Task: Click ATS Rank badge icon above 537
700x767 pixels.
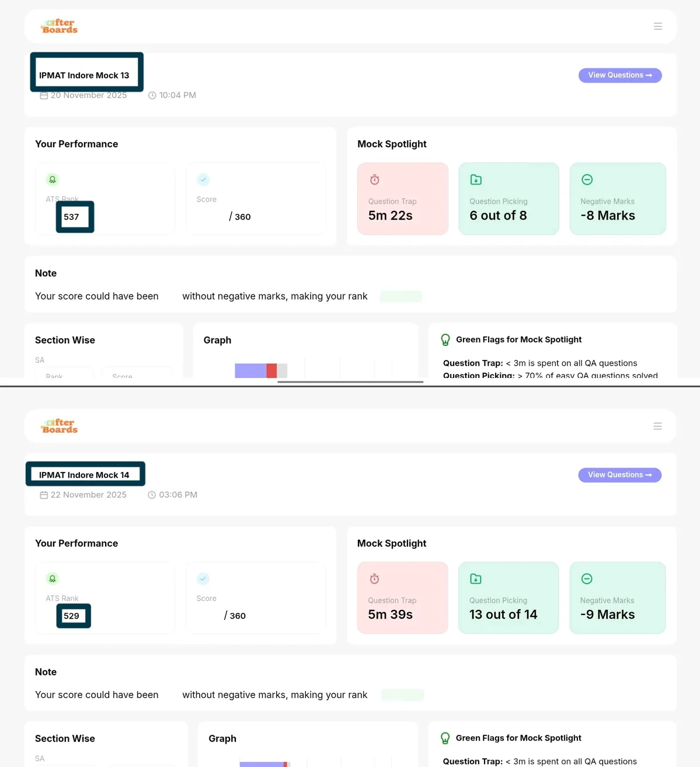Action: (53, 179)
